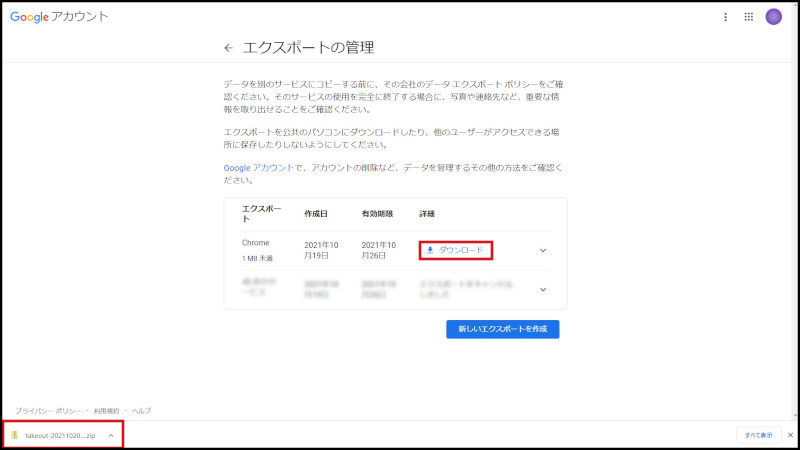Open the downloaded takeout zip file name
This screenshot has width=800, height=450.
pos(60,435)
